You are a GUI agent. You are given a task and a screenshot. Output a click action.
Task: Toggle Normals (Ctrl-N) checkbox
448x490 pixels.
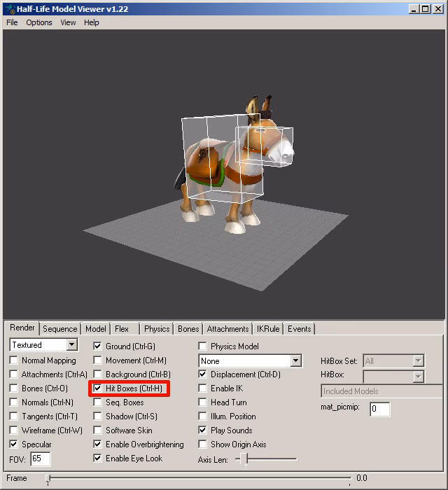pyautogui.click(x=13, y=402)
